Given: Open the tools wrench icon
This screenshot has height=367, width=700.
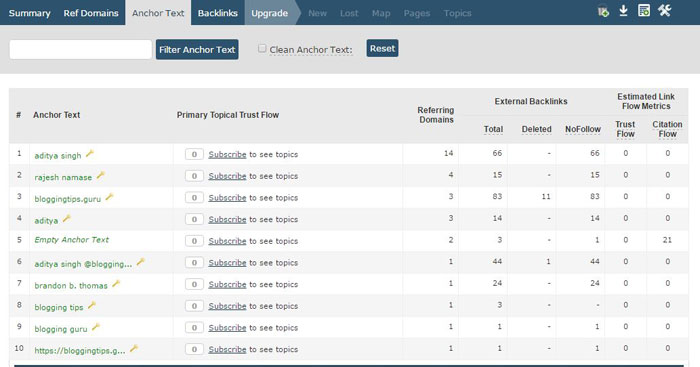Looking at the screenshot, I should pos(664,11).
